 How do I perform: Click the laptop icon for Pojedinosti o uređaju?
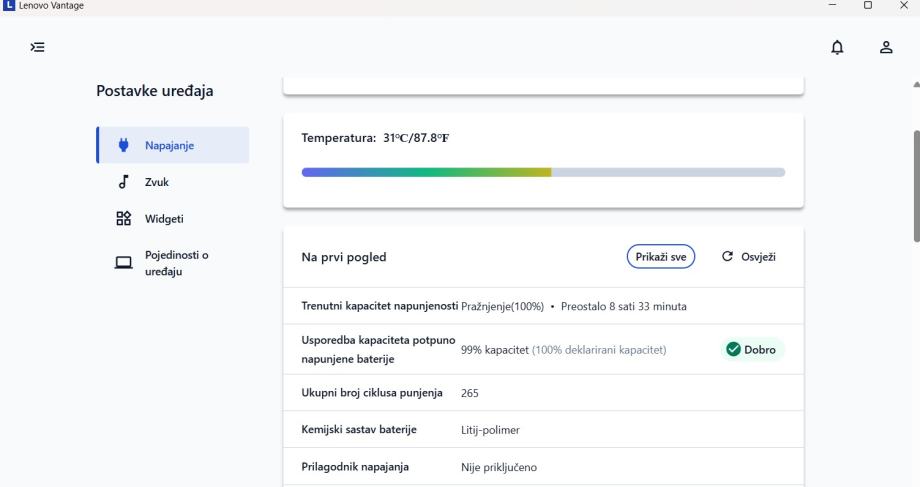click(x=124, y=263)
